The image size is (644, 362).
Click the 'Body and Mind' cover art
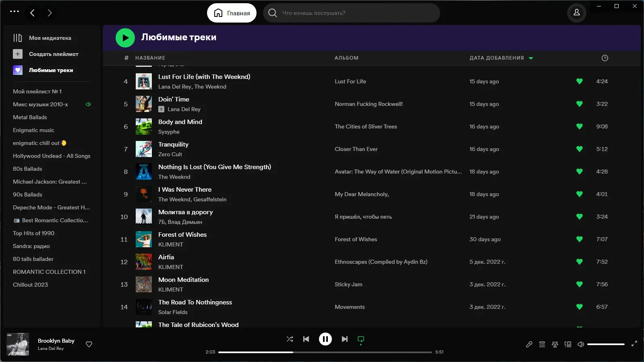pos(144,126)
